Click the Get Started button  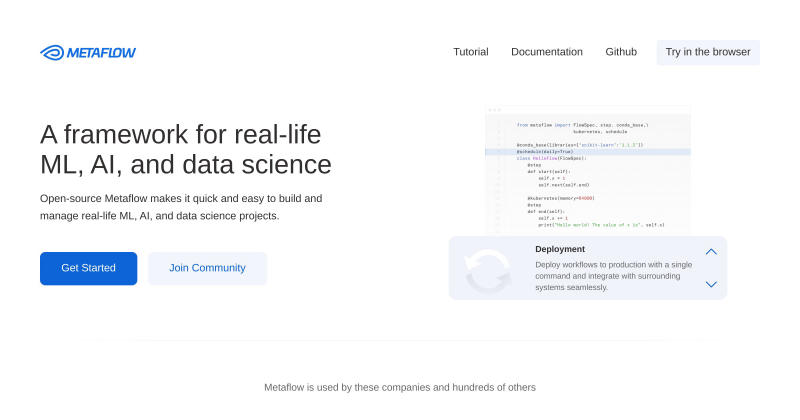[88, 268]
